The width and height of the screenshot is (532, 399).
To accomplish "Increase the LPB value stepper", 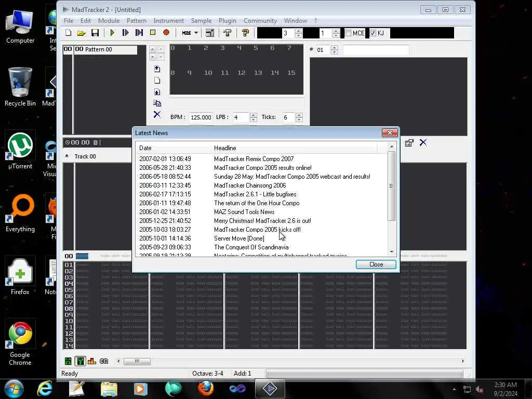I will pos(254,115).
